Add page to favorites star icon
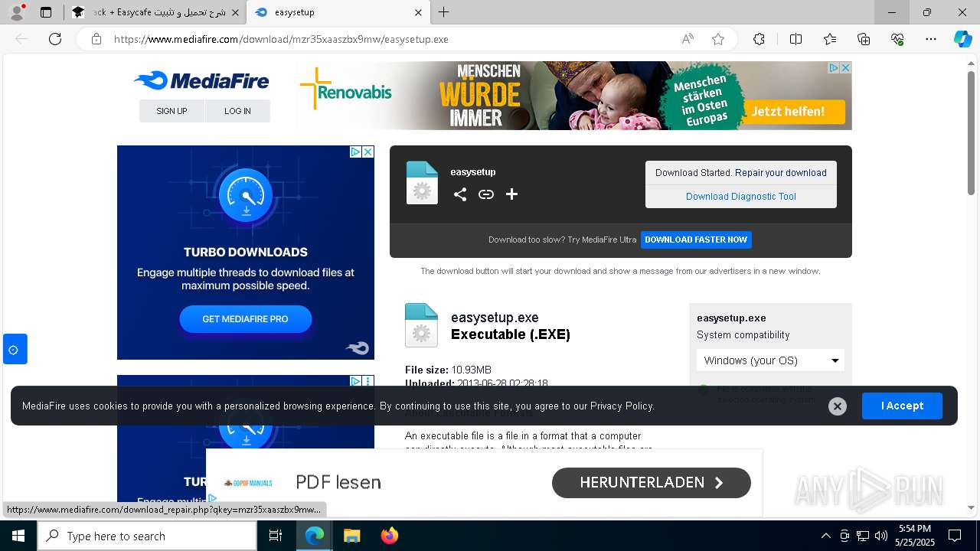The height and width of the screenshot is (551, 980). point(718,39)
